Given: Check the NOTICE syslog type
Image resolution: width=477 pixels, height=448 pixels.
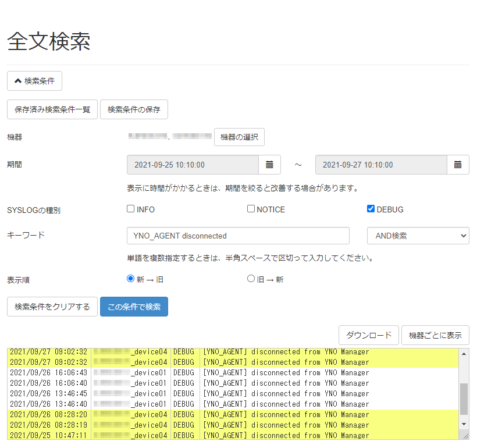Looking at the screenshot, I should [x=251, y=208].
